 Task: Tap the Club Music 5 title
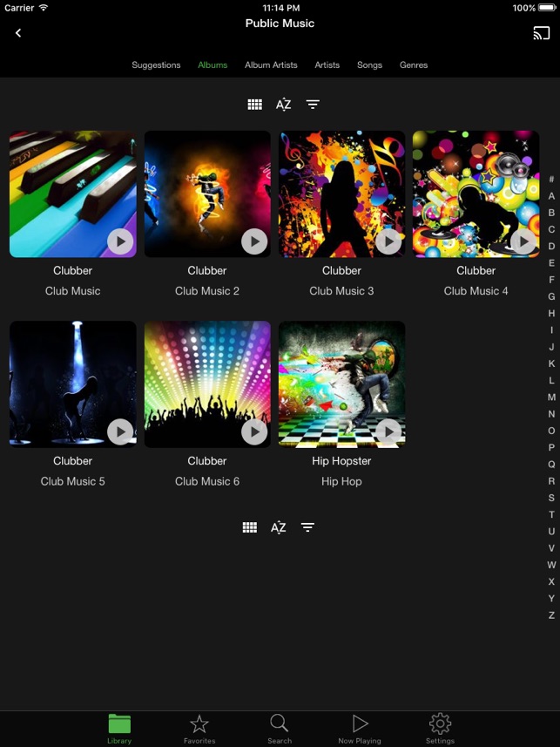tap(73, 481)
